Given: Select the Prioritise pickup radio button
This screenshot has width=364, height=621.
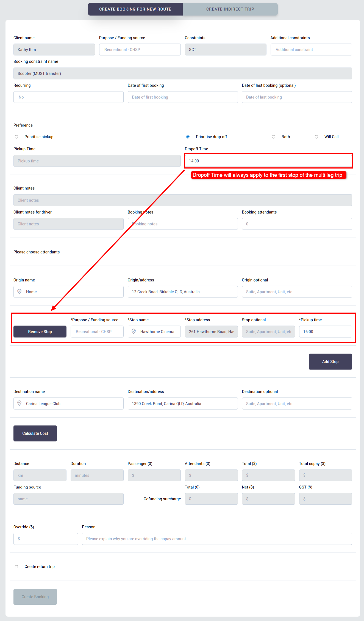Looking at the screenshot, I should [16, 137].
